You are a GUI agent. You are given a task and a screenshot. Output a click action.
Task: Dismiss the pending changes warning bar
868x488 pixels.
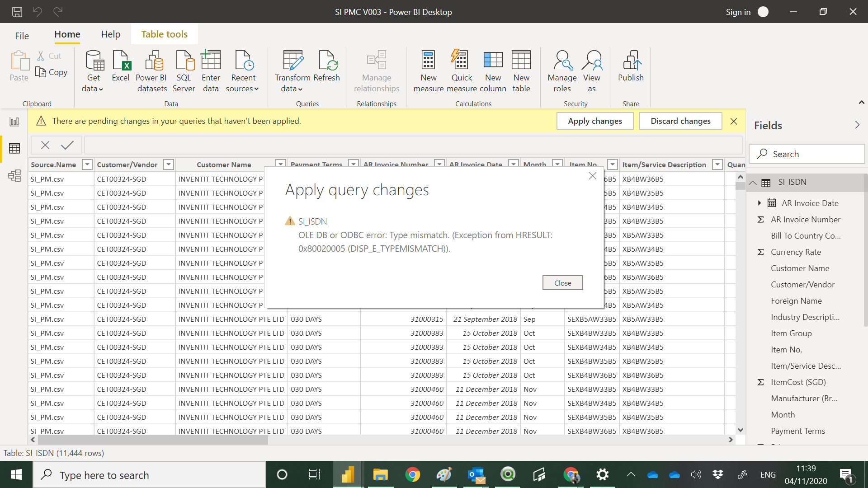pos(734,121)
